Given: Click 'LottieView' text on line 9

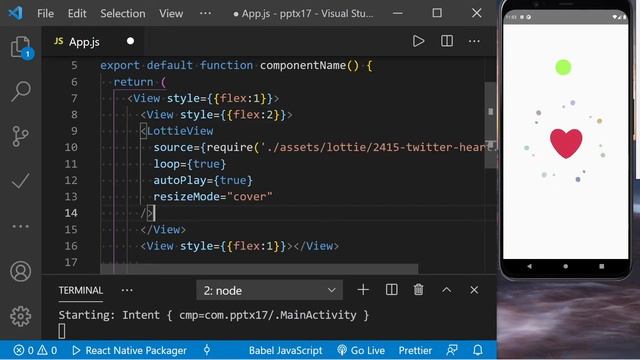Looking at the screenshot, I should tap(180, 131).
